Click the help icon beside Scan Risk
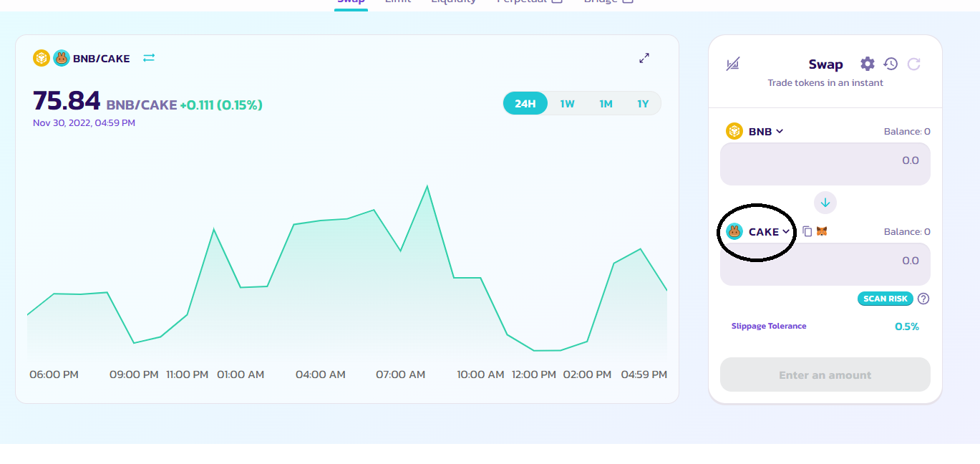The width and height of the screenshot is (980, 464). coord(923,299)
